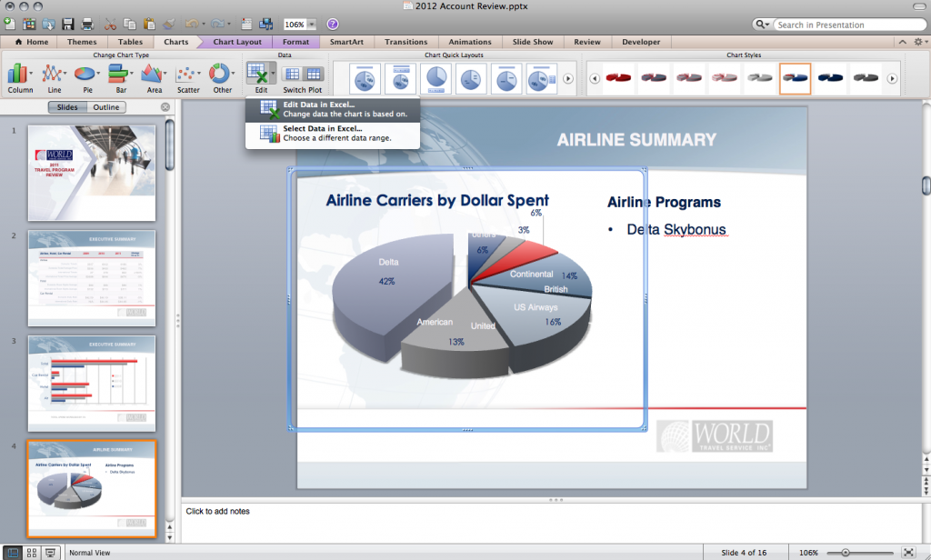Click the Switch Plot icon

tap(302, 74)
